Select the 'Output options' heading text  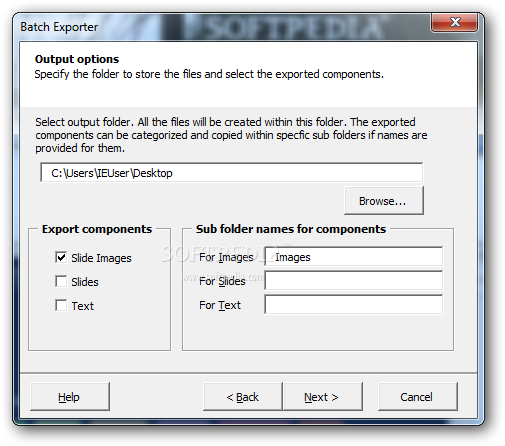point(77,59)
